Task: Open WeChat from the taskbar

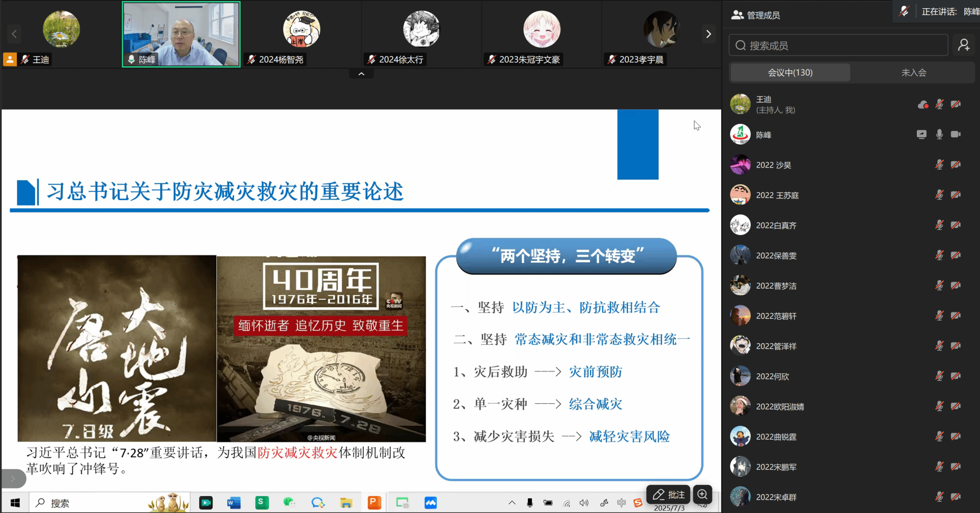Action: [289, 502]
